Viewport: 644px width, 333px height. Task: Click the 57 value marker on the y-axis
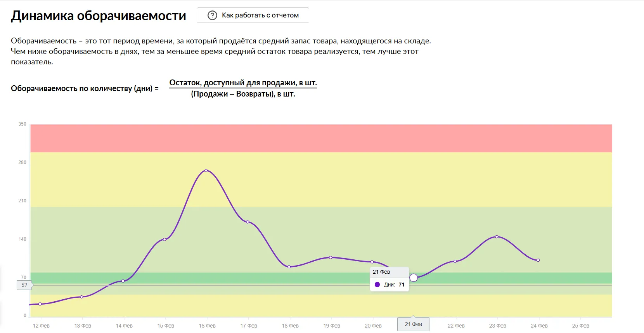[x=24, y=285]
